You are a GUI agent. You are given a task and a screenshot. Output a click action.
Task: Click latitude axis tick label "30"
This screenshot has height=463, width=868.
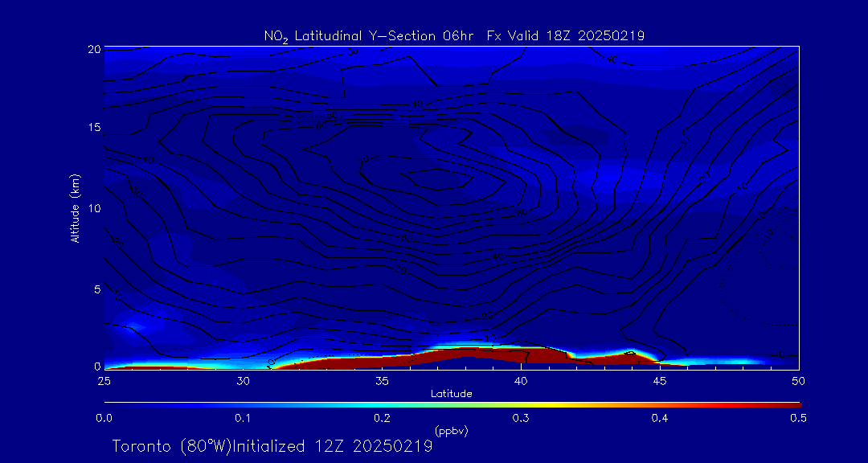tap(243, 381)
